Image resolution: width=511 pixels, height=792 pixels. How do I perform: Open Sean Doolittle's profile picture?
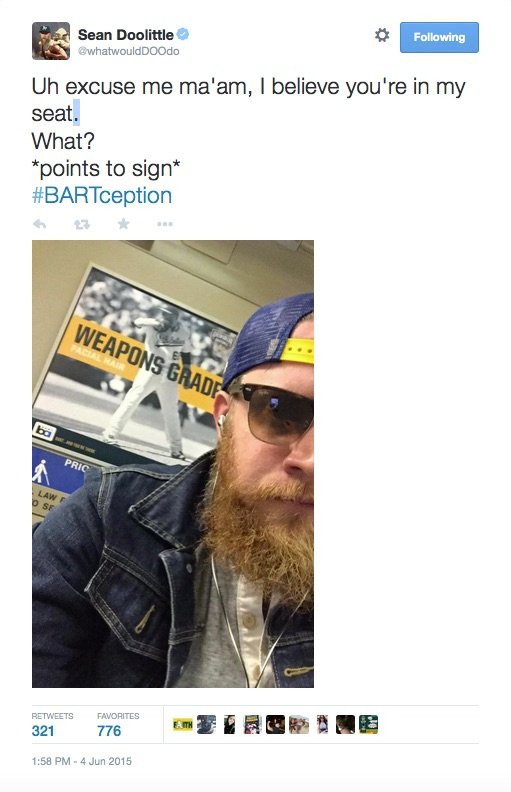[x=51, y=41]
